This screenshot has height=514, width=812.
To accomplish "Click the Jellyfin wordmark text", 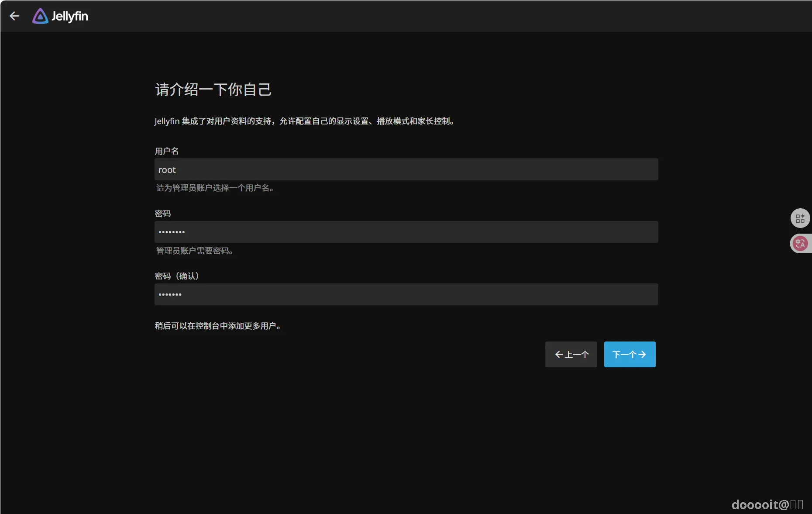I will [70, 16].
